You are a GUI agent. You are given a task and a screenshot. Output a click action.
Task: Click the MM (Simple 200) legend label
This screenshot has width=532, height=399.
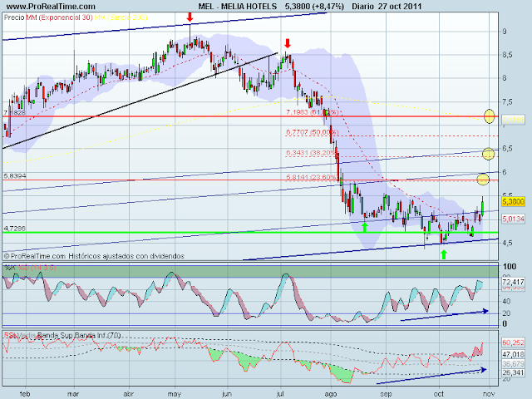[x=121, y=17]
